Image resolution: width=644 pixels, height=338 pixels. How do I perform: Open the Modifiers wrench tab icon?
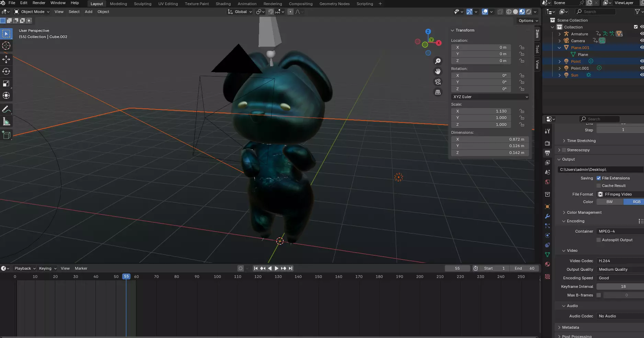tap(547, 216)
